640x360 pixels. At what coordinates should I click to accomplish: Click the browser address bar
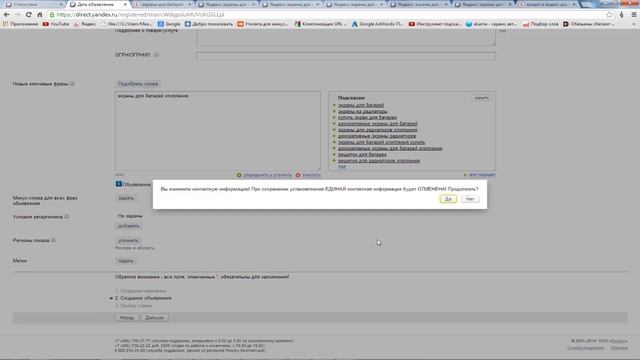[327, 15]
